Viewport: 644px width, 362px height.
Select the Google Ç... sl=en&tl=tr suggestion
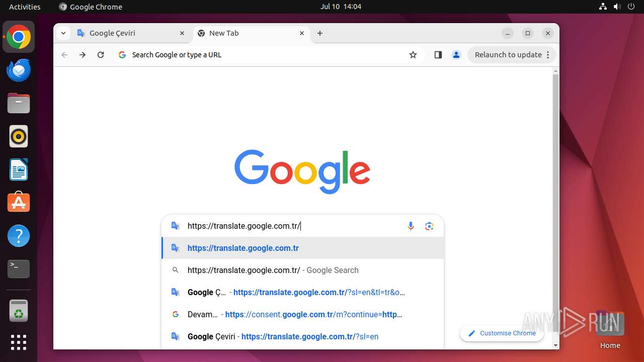point(303,292)
